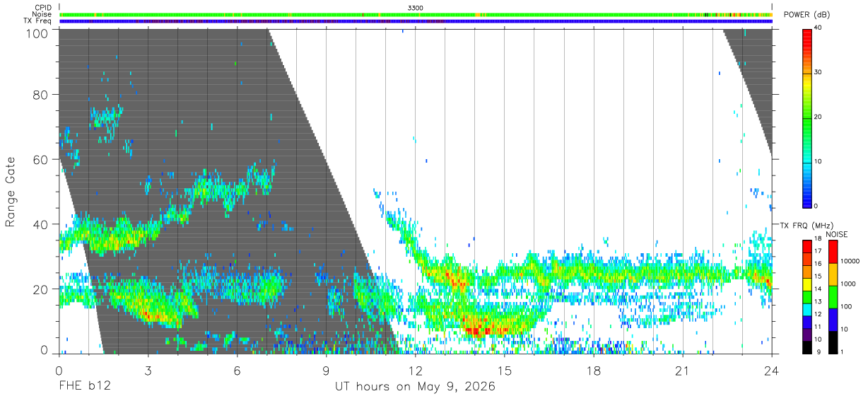Click the 3 tick label on time axis
The image size is (868, 401).
[x=148, y=371]
